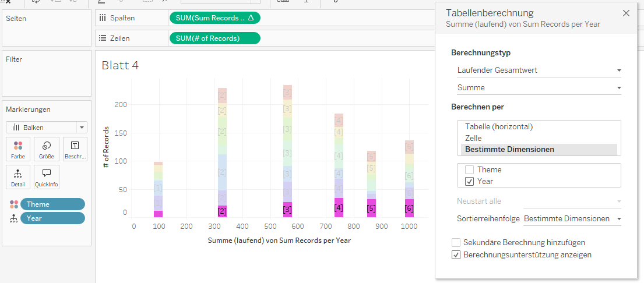Click the Größe size marks card
644x283 pixels.
[47, 149]
